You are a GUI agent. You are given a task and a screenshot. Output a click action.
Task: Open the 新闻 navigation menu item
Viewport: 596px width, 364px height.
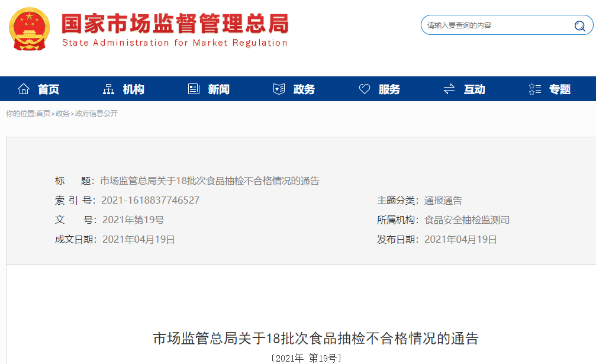pyautogui.click(x=218, y=89)
